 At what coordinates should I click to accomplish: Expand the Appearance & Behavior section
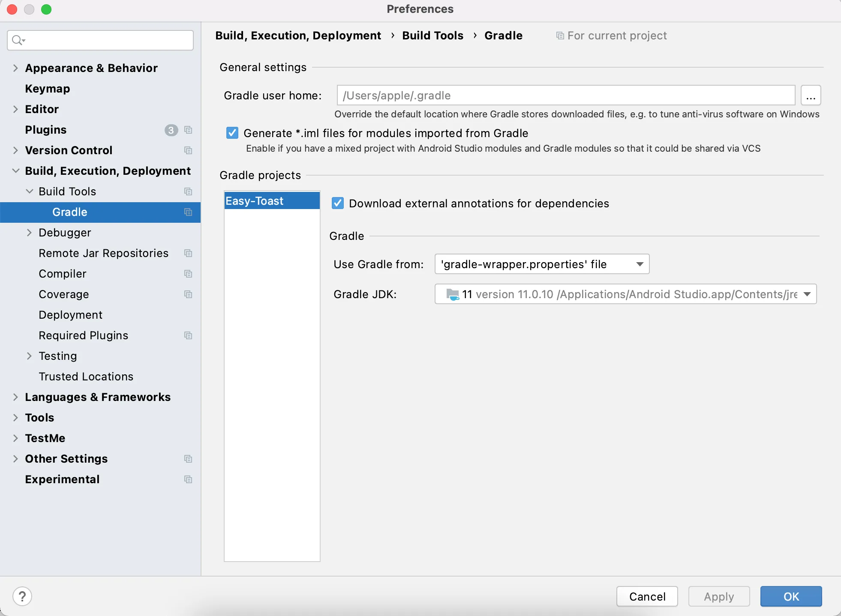click(x=15, y=68)
